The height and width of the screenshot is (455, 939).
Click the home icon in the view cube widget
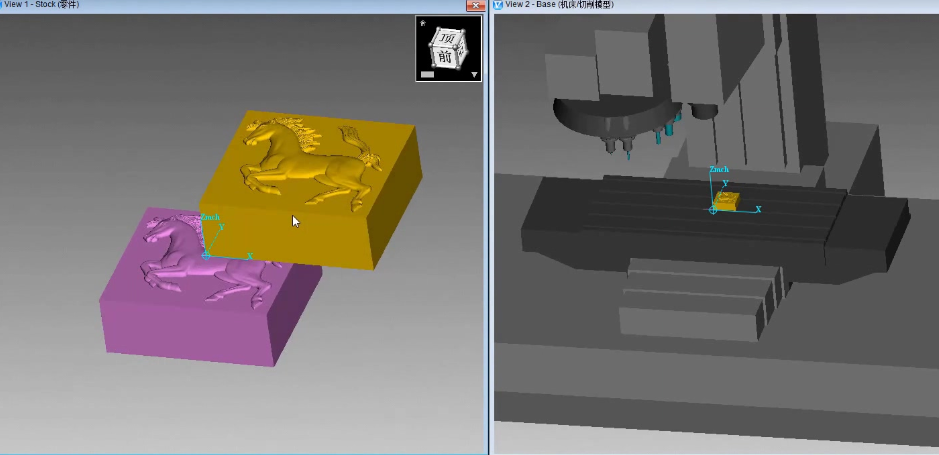(423, 23)
